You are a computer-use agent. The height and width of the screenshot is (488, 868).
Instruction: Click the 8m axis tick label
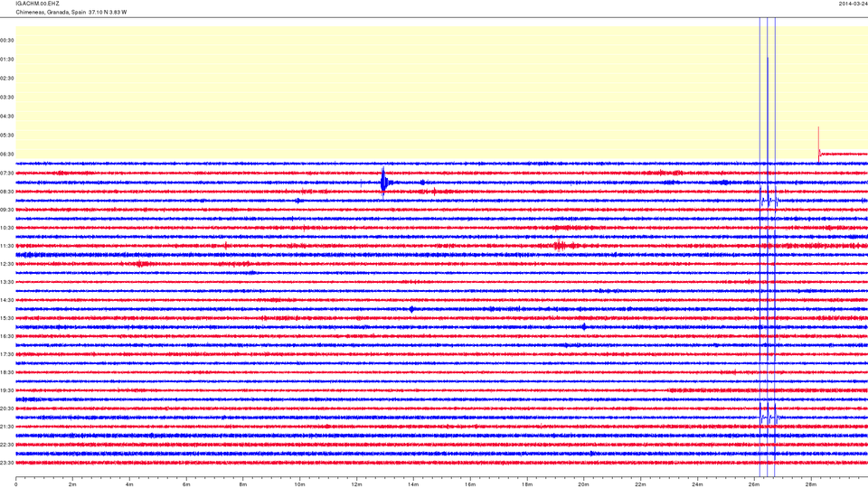243,484
